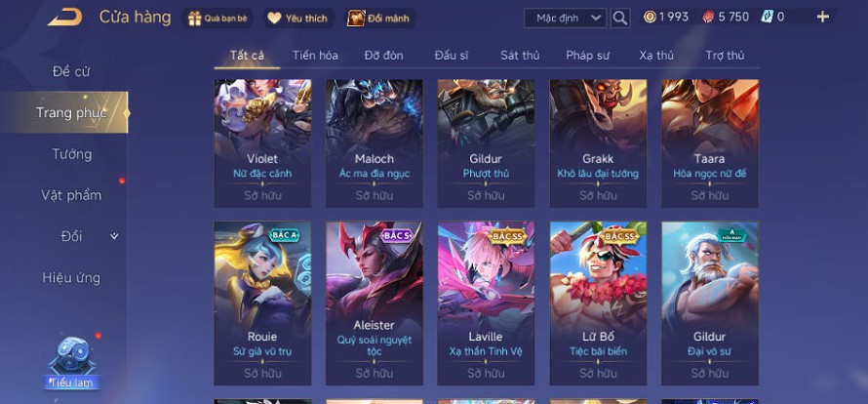The height and width of the screenshot is (404, 868).
Task: Click the back arrow icon
Action: (x=64, y=18)
